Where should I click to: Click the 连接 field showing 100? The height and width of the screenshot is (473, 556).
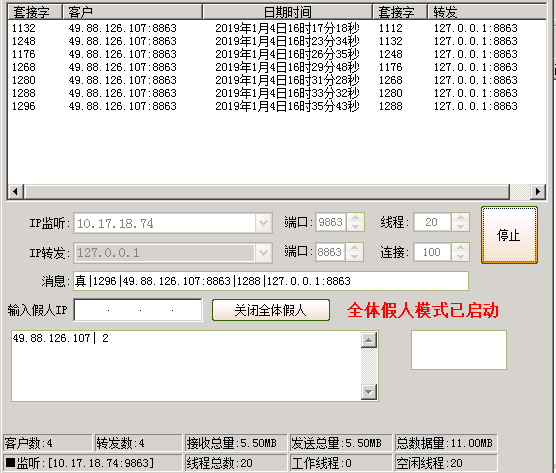[432, 252]
